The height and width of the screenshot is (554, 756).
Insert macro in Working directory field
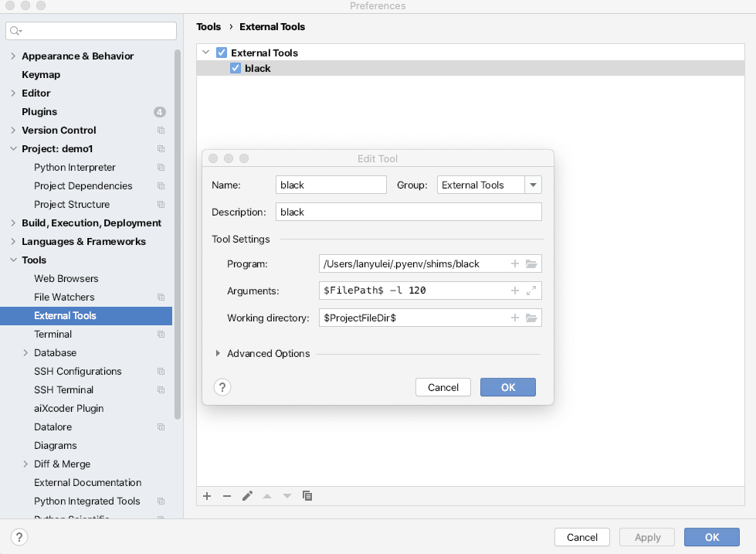[515, 318]
